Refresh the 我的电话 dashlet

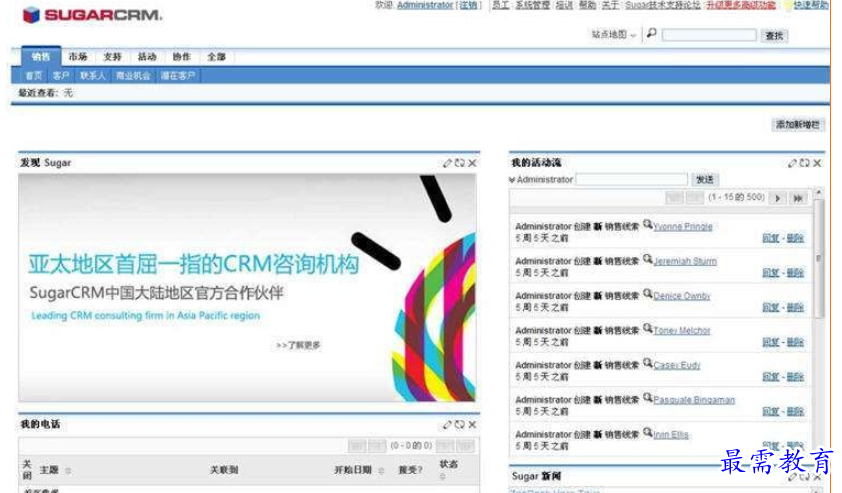[x=460, y=424]
